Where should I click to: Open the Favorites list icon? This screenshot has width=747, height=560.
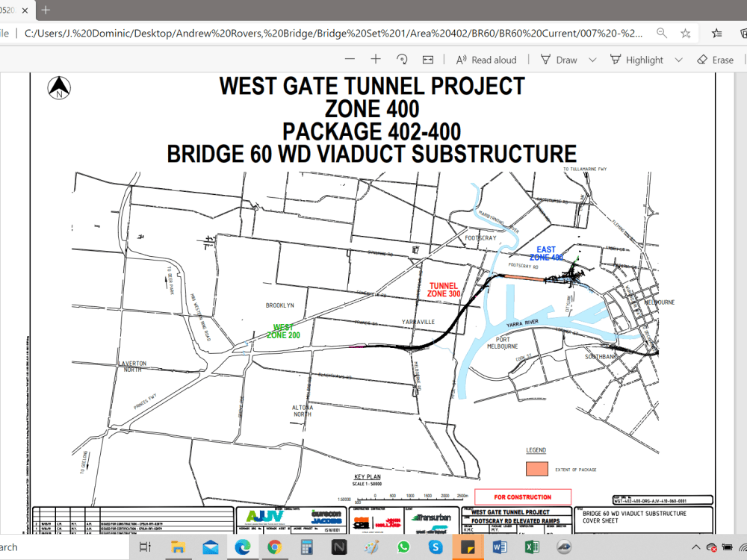[716, 33]
